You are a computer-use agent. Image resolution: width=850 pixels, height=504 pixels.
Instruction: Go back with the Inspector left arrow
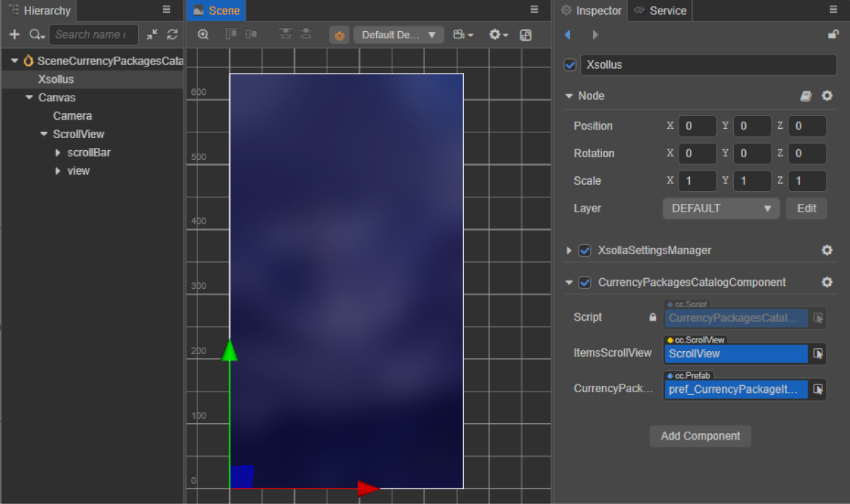[x=567, y=35]
